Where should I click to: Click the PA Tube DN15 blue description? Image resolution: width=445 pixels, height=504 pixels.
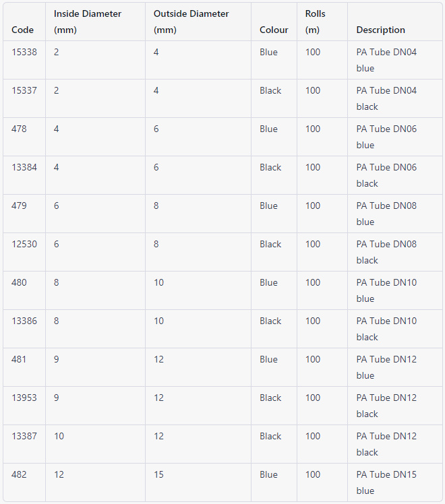[x=386, y=482]
